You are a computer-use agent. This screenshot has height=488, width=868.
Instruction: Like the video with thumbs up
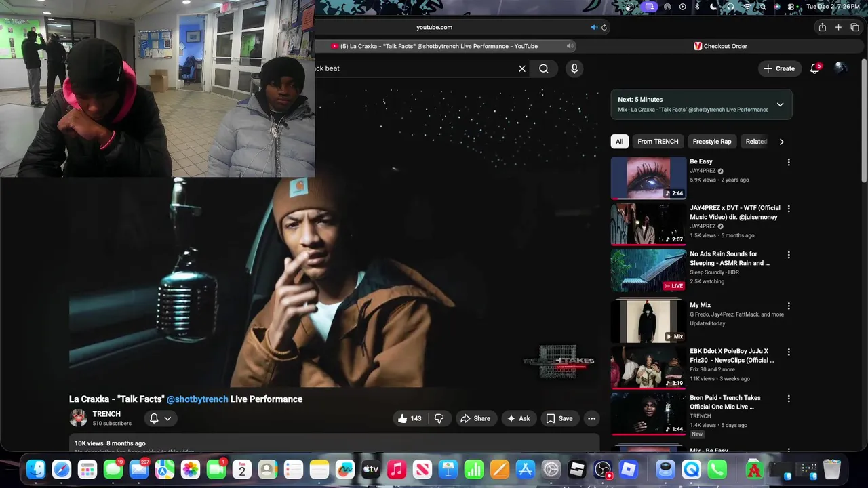click(x=409, y=418)
